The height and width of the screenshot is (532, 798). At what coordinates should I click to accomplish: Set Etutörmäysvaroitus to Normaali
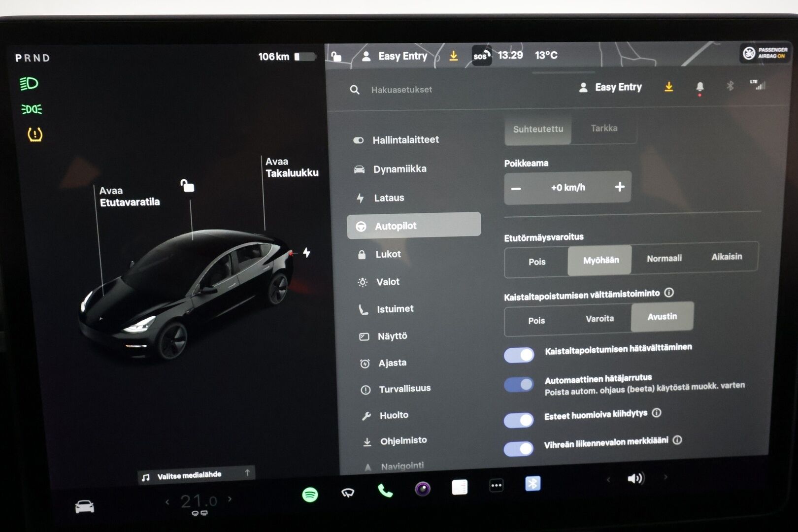[664, 259]
